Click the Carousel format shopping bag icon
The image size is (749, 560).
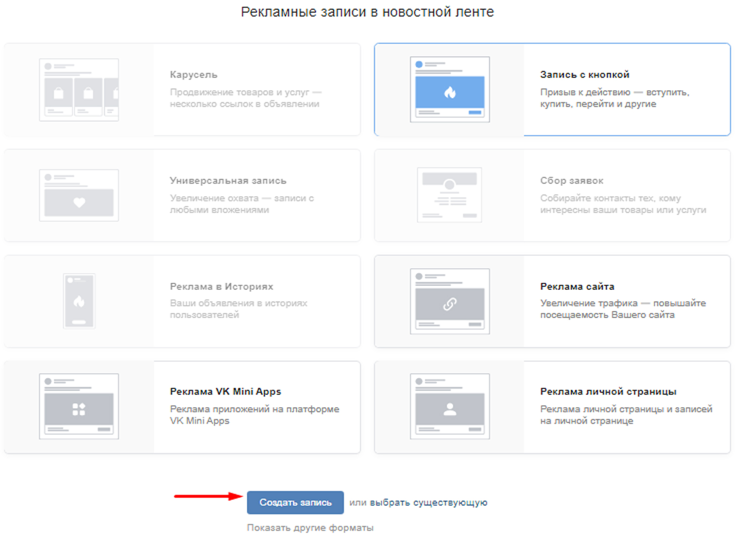(59, 93)
